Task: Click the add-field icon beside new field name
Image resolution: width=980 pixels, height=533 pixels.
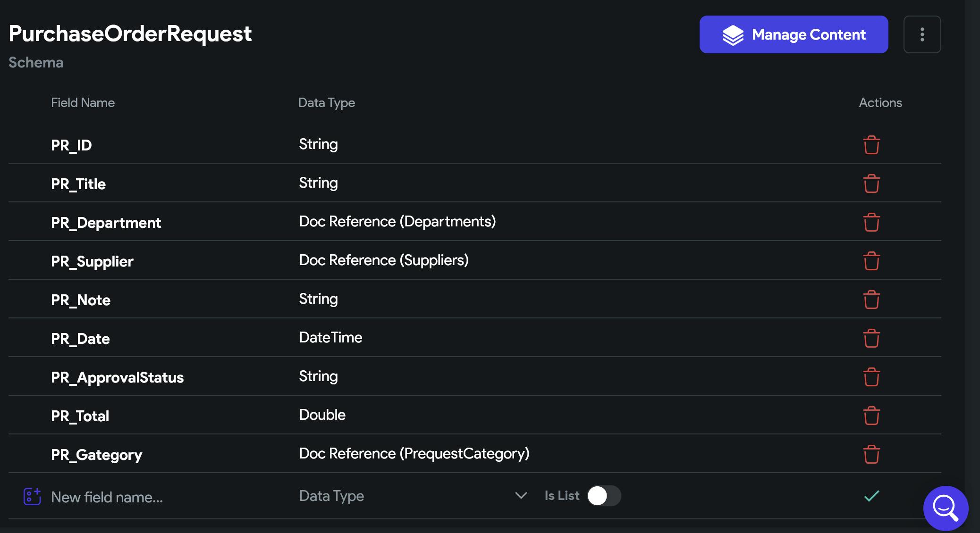Action: click(x=32, y=496)
